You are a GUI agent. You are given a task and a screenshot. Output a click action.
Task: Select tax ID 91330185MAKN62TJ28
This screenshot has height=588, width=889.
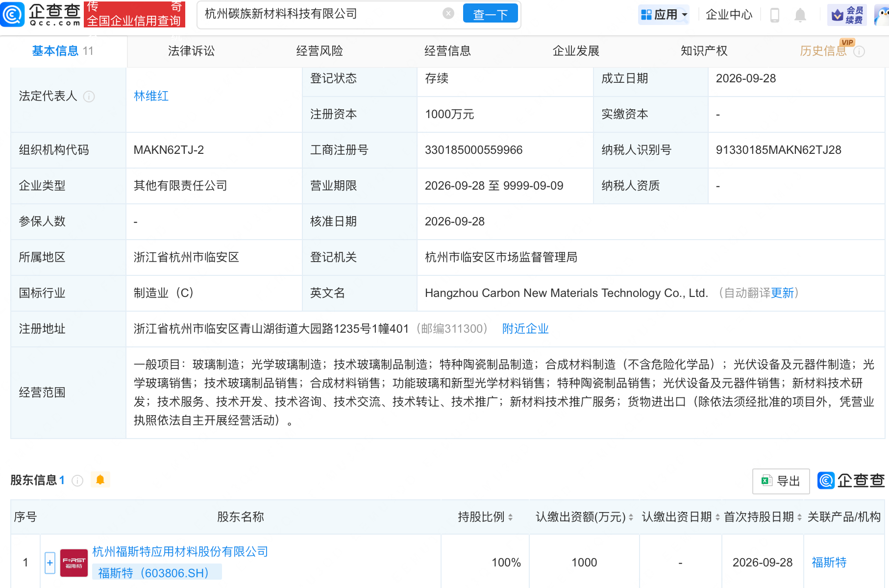[x=778, y=150]
